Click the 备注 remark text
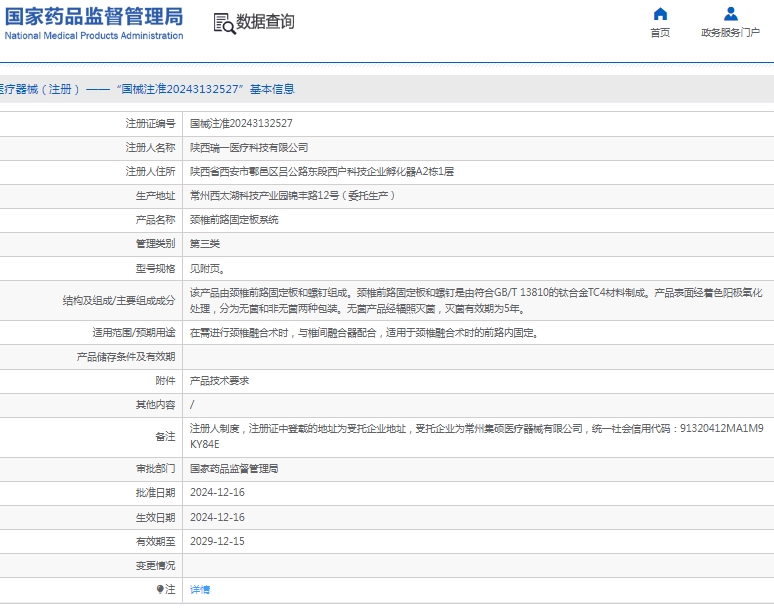Screen dimensions: 774x609 (x=477, y=436)
